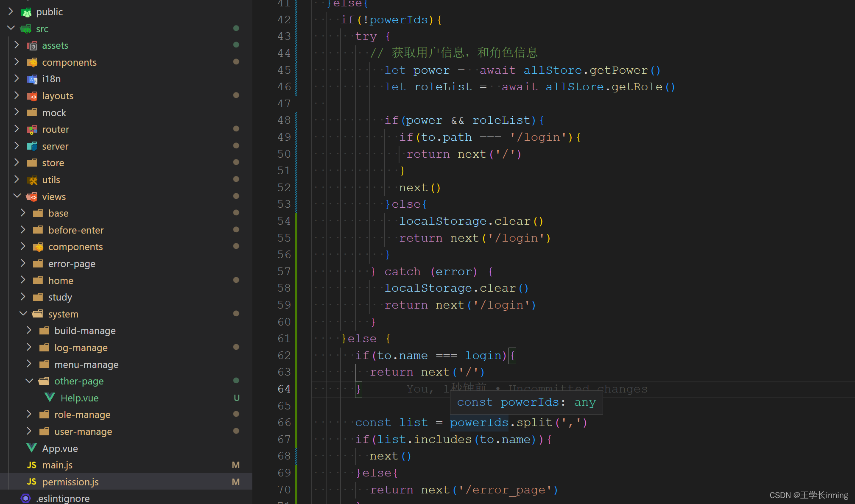The height and width of the screenshot is (504, 855).
Task: Expand the router folder chevron
Action: coord(17,129)
